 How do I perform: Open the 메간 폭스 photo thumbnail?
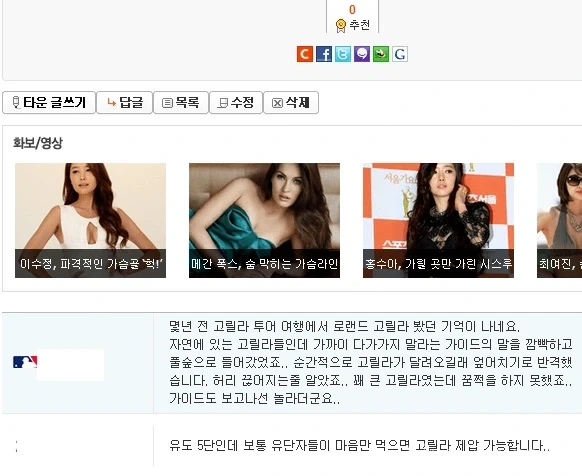264,220
